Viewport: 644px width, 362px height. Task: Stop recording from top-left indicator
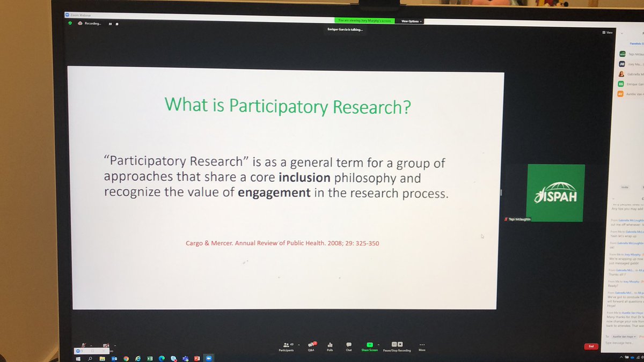point(117,24)
